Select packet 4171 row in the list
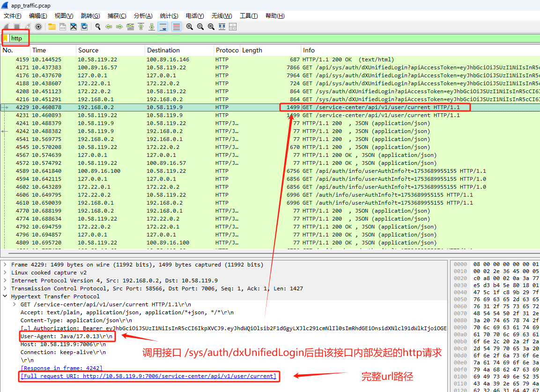This screenshot has width=540, height=392. 270,67
